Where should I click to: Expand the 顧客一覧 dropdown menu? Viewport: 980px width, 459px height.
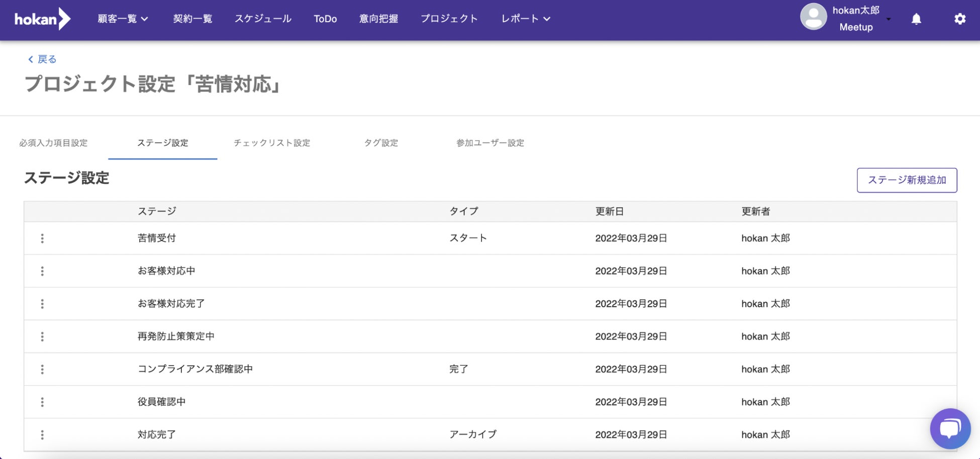tap(123, 19)
